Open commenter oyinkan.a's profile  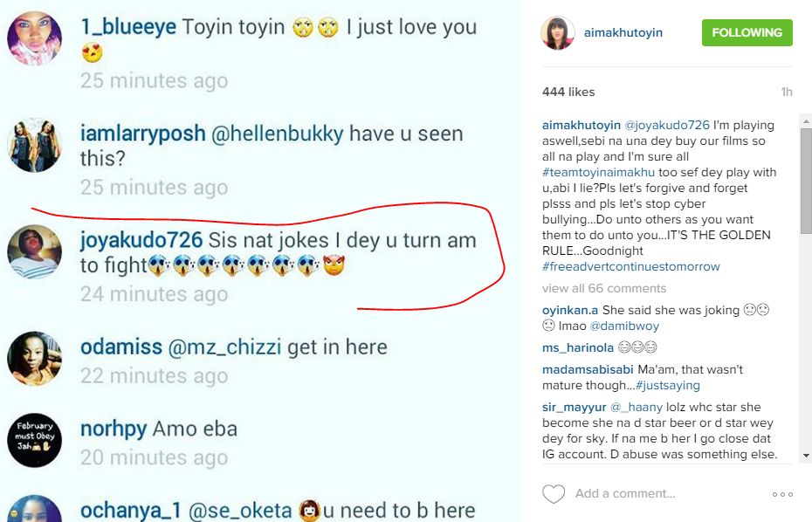(569, 311)
